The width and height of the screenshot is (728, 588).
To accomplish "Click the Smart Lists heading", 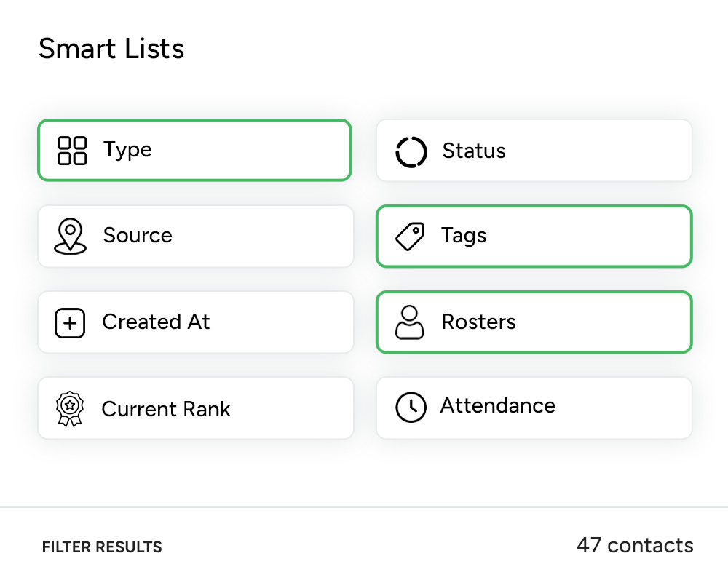I will (x=111, y=49).
